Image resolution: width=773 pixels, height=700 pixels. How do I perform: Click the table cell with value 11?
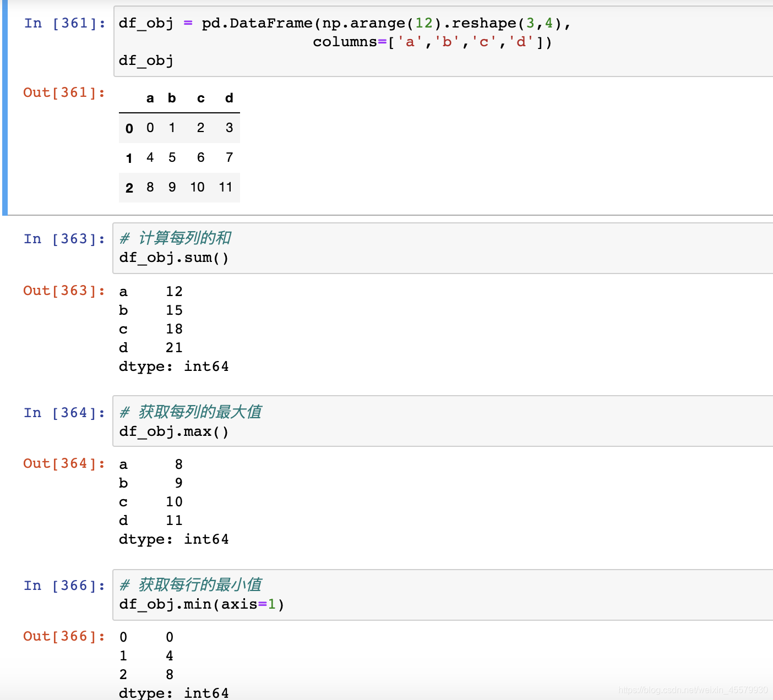click(x=226, y=187)
